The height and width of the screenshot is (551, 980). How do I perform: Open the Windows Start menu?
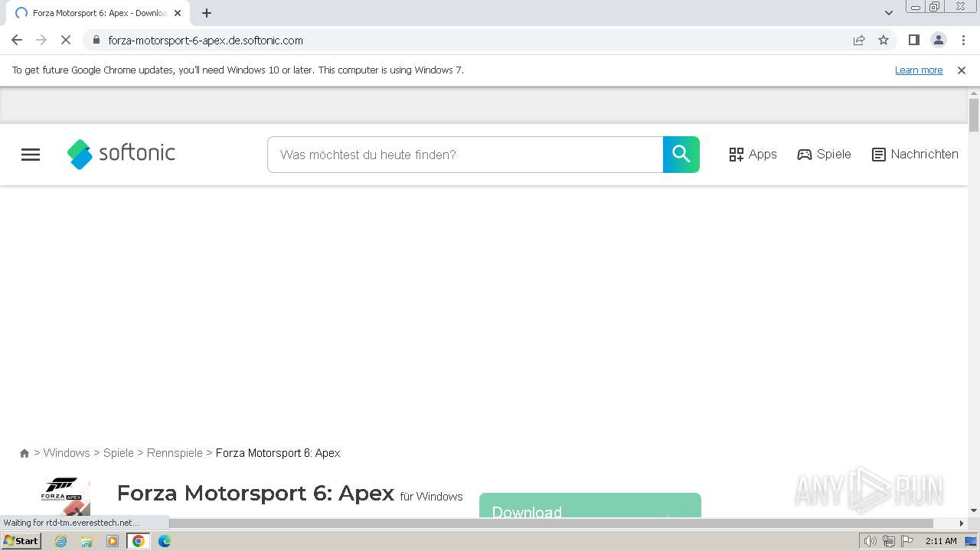coord(21,541)
